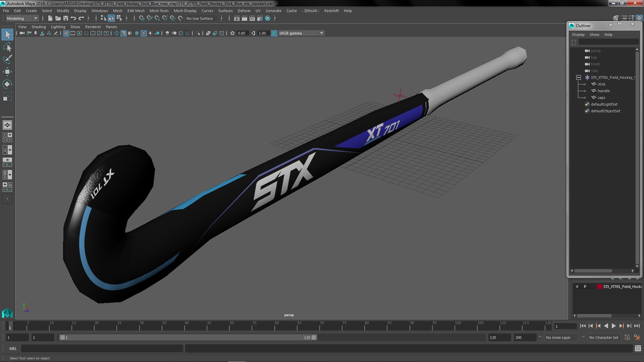Open the Outliner Display menu

[x=578, y=35]
